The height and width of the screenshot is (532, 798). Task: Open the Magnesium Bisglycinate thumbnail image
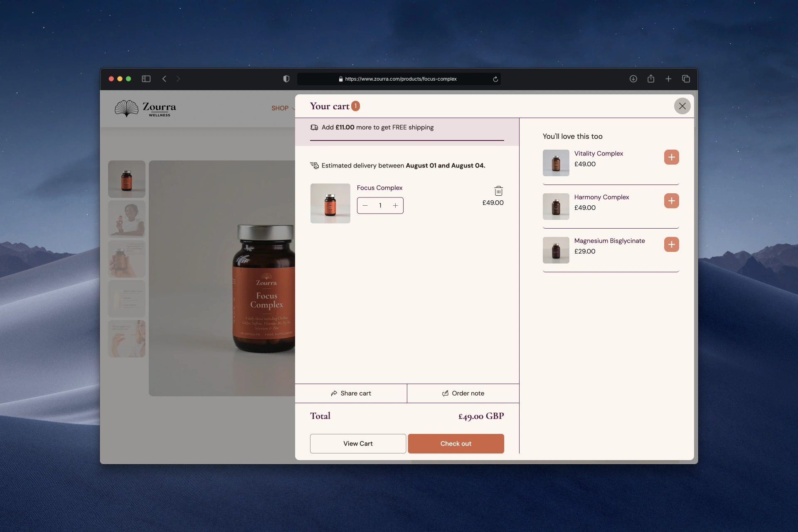tap(556, 250)
